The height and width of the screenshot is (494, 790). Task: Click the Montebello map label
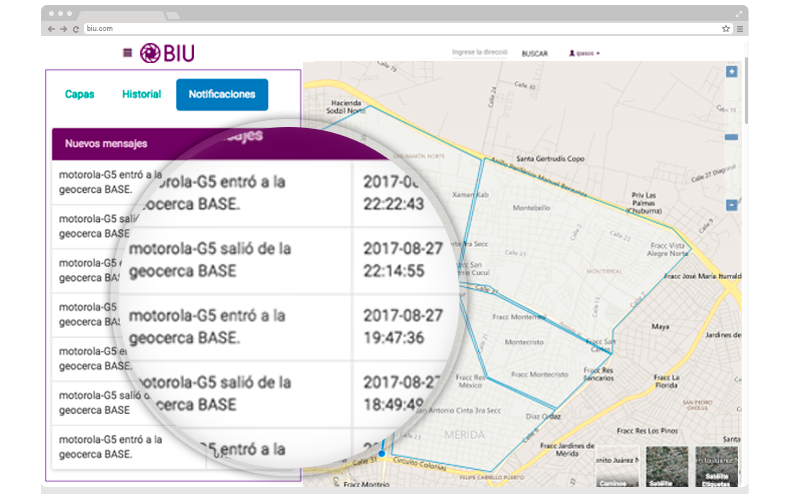pos(531,208)
